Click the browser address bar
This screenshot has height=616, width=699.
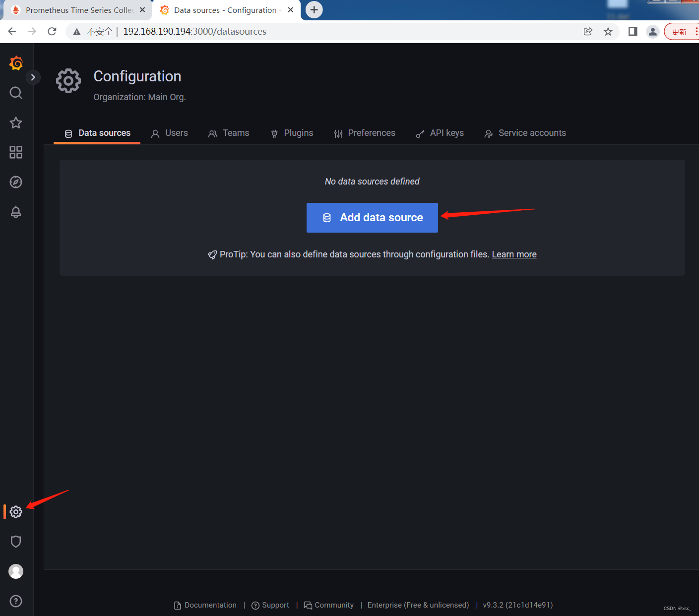(195, 31)
